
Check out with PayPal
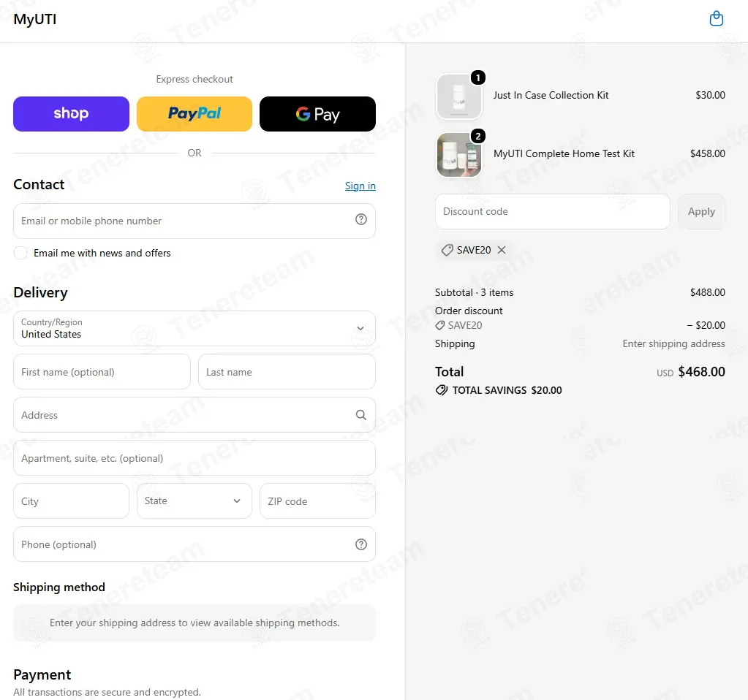[194, 114]
